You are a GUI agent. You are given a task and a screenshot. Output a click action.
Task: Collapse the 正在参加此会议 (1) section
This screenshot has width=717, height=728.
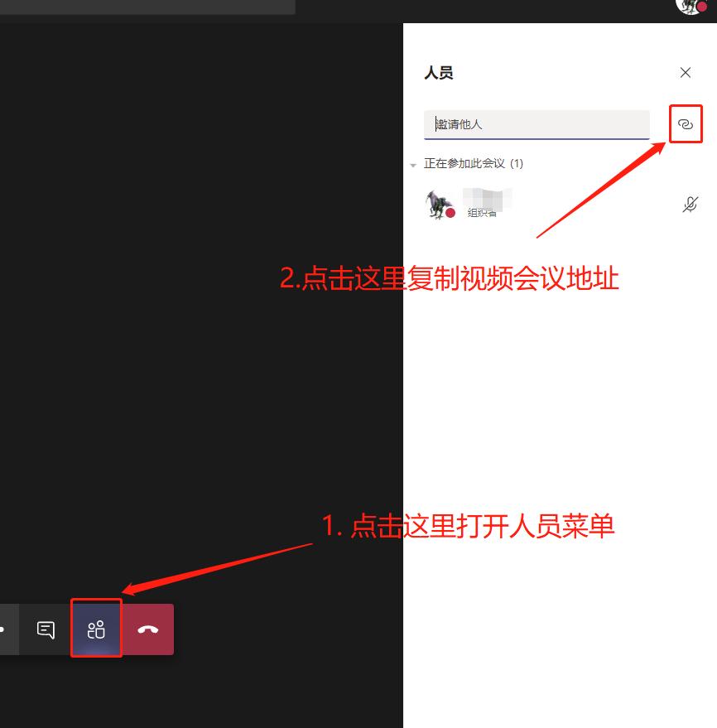coord(413,164)
